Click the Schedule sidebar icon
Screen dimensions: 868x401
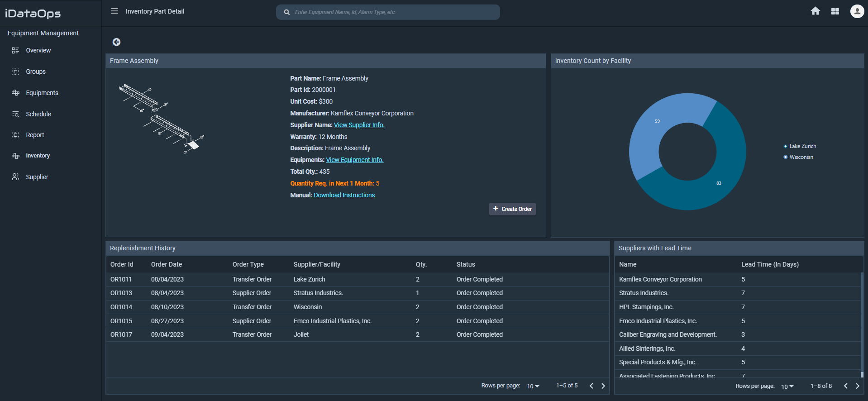point(15,114)
